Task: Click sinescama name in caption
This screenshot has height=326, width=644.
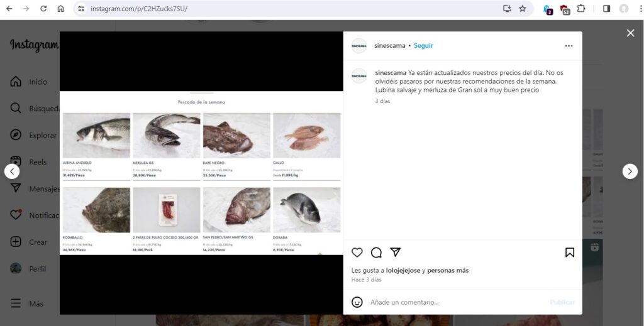Action: [391, 73]
